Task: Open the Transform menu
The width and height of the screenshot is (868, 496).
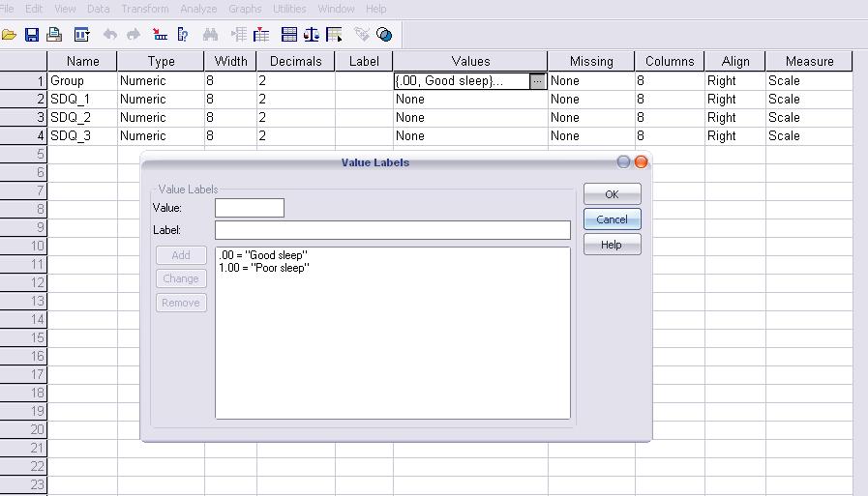Action: (x=145, y=9)
